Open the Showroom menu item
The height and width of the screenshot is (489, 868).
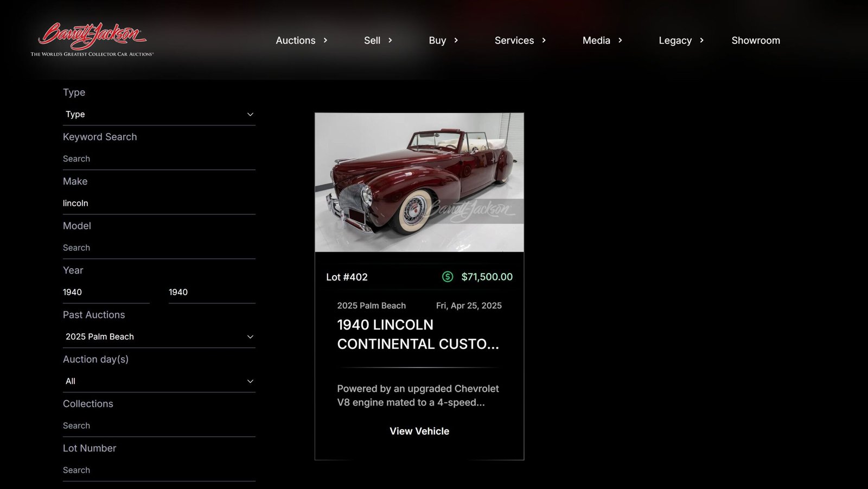pyautogui.click(x=755, y=40)
